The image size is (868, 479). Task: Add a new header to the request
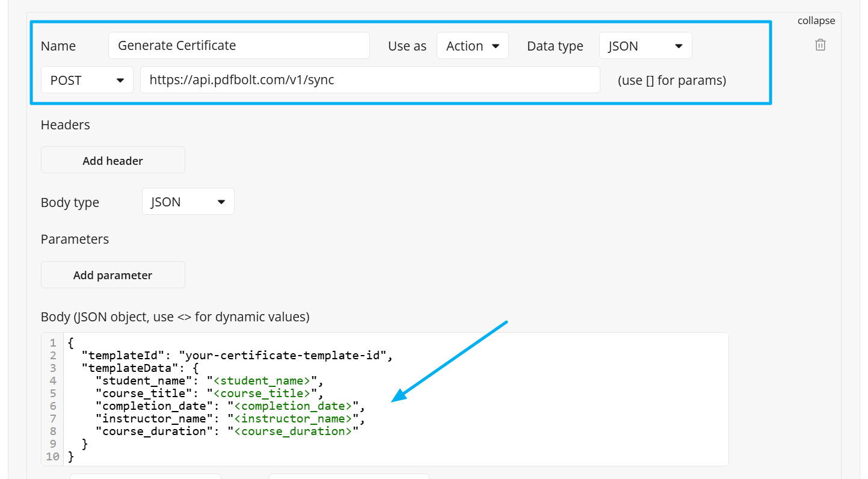[x=112, y=160]
